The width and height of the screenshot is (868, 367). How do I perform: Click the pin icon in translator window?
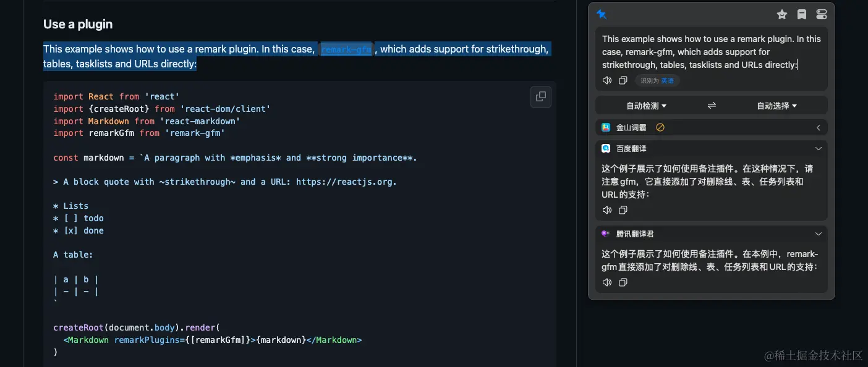pos(601,14)
